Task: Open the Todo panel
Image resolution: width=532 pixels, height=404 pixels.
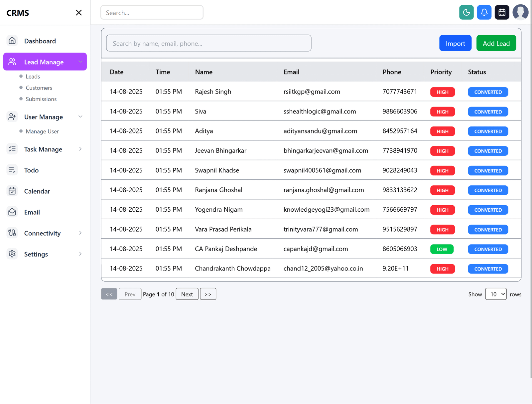Action: tap(31, 170)
